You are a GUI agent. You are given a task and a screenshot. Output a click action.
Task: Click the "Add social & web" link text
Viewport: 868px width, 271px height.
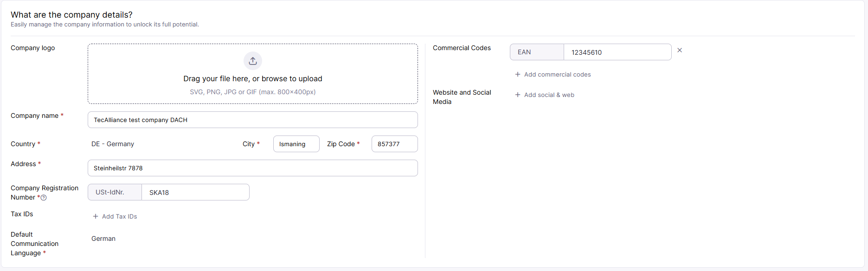(549, 95)
